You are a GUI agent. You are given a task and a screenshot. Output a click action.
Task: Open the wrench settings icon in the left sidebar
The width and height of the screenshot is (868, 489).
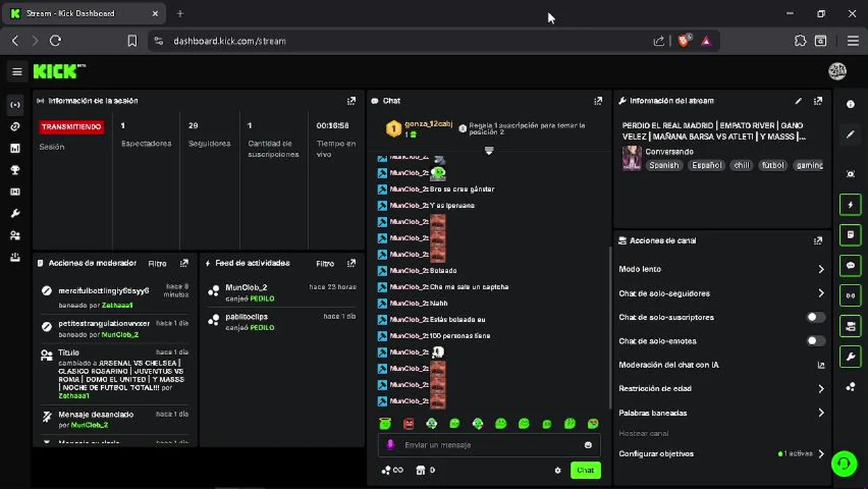pyautogui.click(x=15, y=213)
